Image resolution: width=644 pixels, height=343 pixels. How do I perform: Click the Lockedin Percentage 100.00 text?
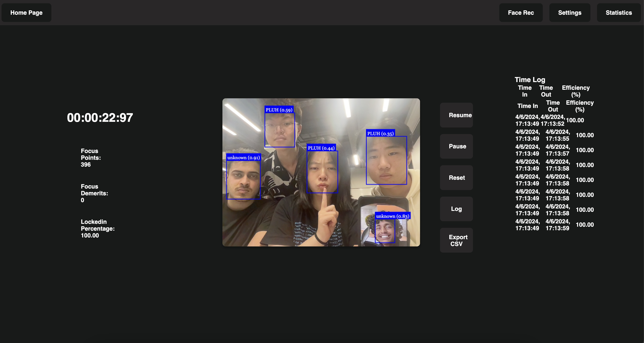(x=90, y=235)
